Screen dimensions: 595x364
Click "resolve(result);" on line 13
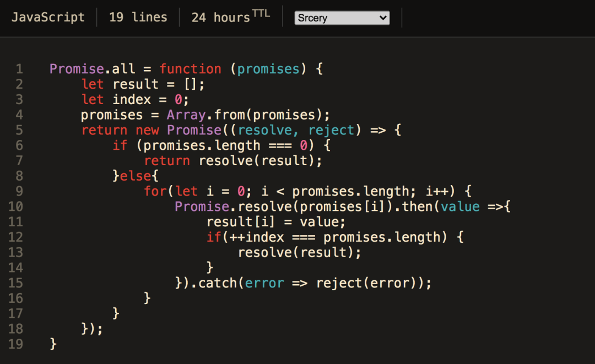coord(299,253)
